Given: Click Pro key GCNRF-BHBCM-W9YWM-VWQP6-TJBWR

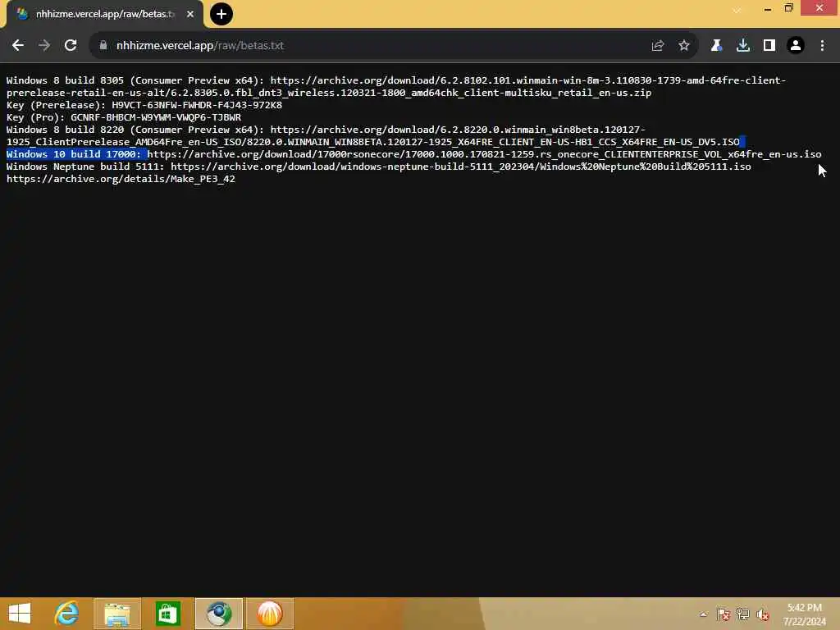Looking at the screenshot, I should click(156, 117).
